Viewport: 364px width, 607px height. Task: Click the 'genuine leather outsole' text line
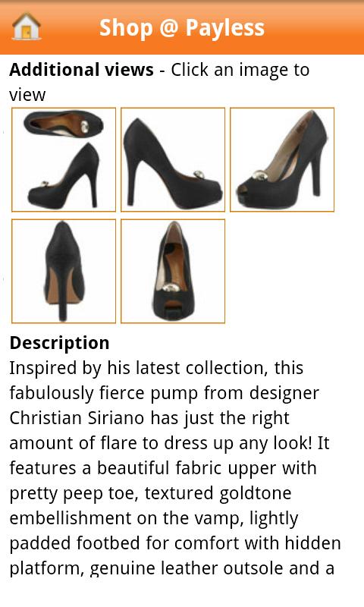coord(171,568)
